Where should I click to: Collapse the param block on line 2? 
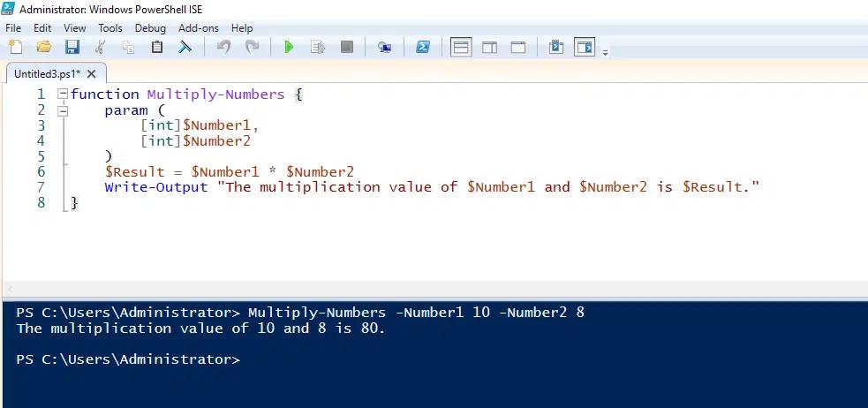point(63,110)
